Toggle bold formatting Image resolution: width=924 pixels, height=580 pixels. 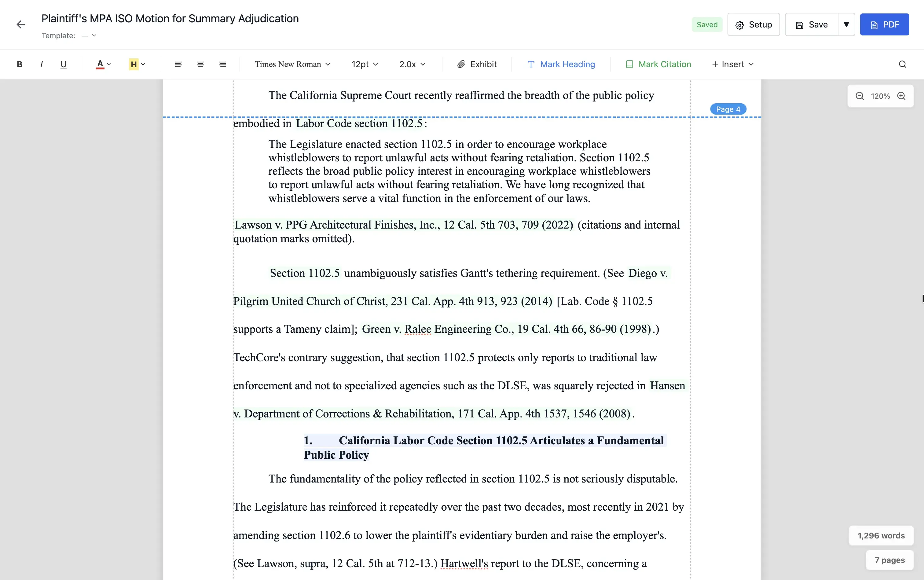coord(20,64)
